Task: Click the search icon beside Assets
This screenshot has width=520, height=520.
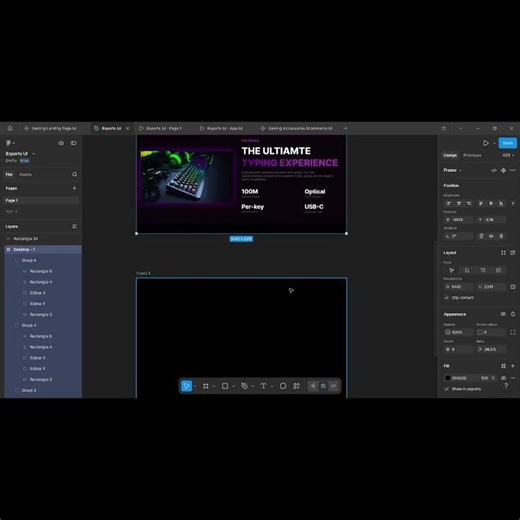Action: pyautogui.click(x=74, y=174)
